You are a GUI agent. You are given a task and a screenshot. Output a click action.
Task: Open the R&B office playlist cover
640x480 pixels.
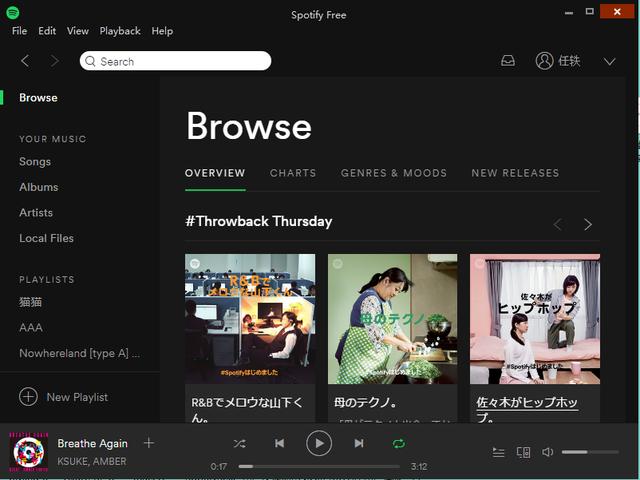click(x=250, y=319)
